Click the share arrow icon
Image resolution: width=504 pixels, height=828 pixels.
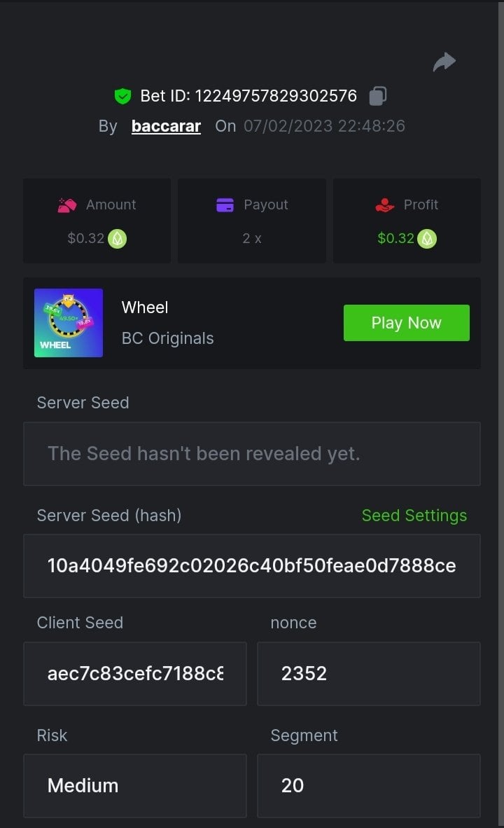pos(444,62)
